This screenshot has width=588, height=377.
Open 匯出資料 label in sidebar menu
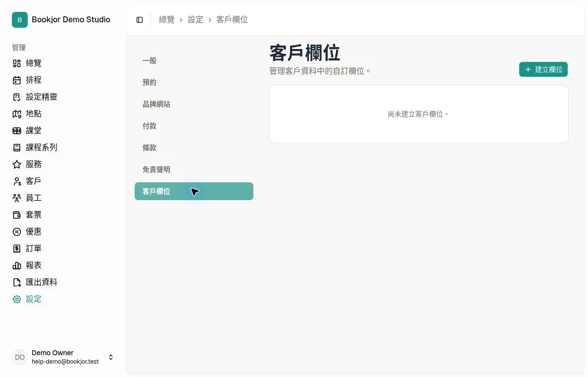(42, 282)
